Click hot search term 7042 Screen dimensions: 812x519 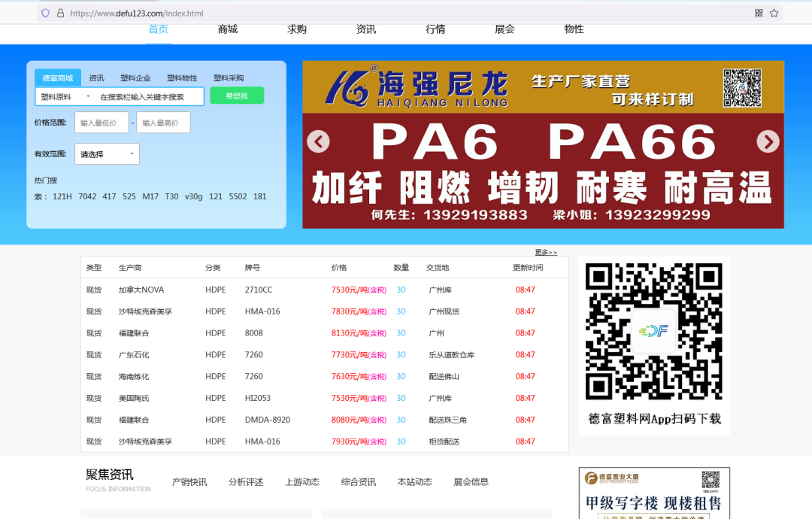click(87, 197)
